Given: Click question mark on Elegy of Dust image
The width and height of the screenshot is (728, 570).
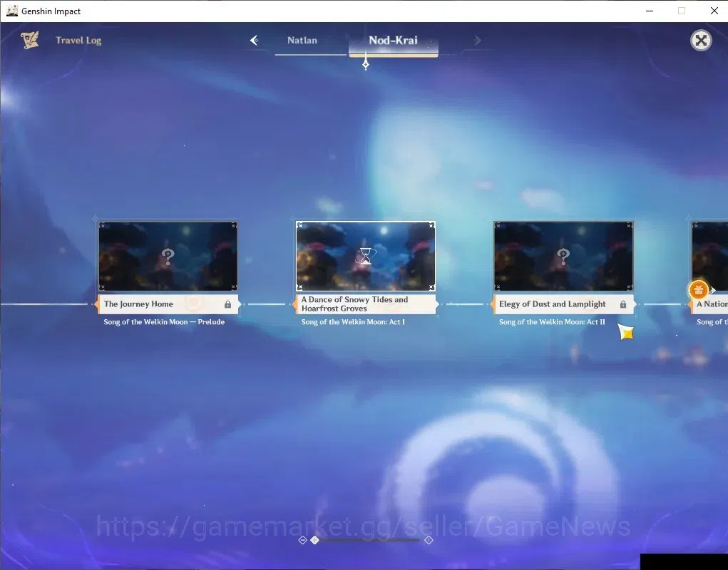Looking at the screenshot, I should click(x=563, y=256).
